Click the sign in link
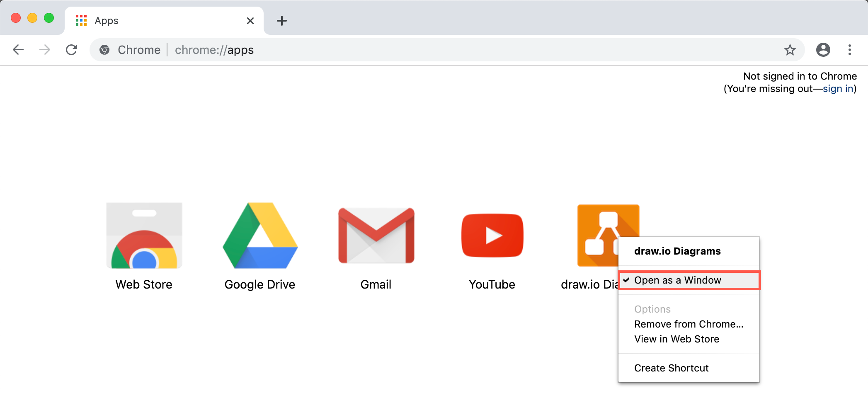This screenshot has width=868, height=403. click(838, 88)
